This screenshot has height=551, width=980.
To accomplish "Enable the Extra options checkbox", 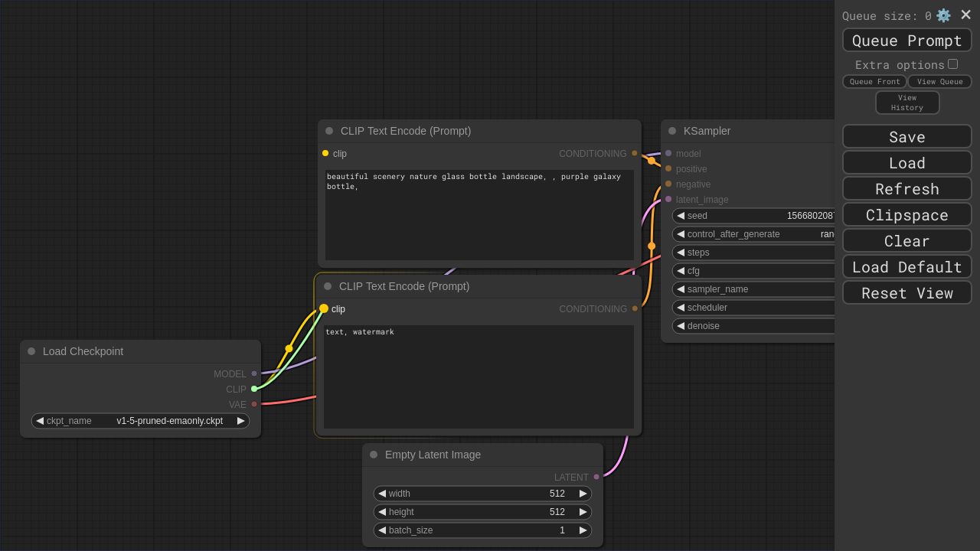I will coord(952,64).
